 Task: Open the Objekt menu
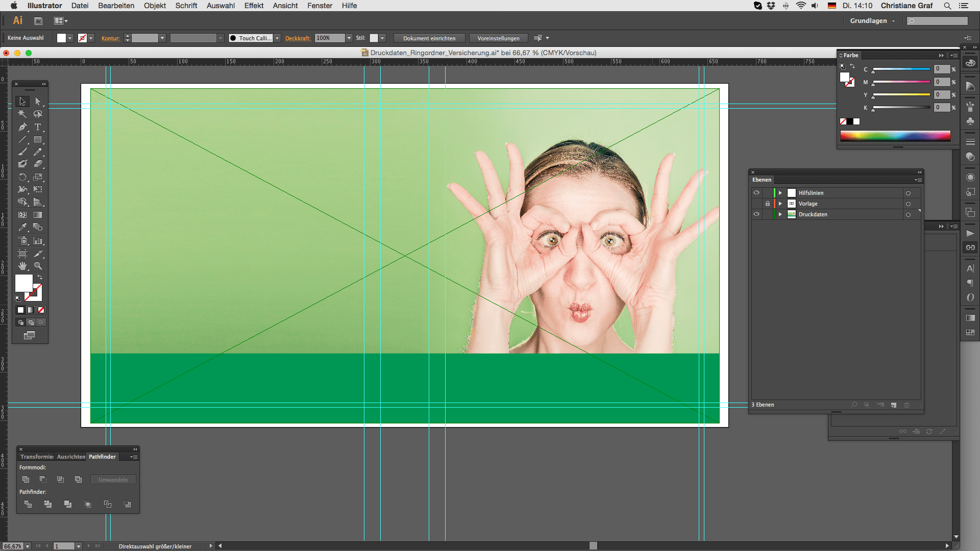click(x=155, y=6)
